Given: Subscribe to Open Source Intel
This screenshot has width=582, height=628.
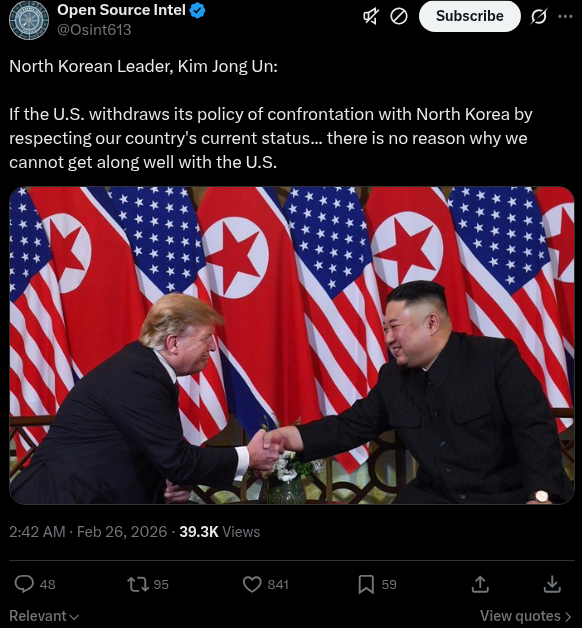Looking at the screenshot, I should (x=469, y=16).
